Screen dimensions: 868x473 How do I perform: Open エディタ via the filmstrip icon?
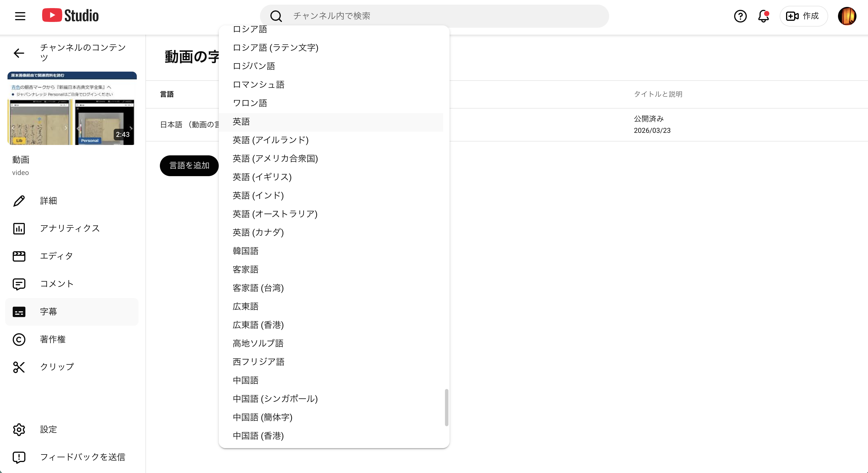point(19,256)
